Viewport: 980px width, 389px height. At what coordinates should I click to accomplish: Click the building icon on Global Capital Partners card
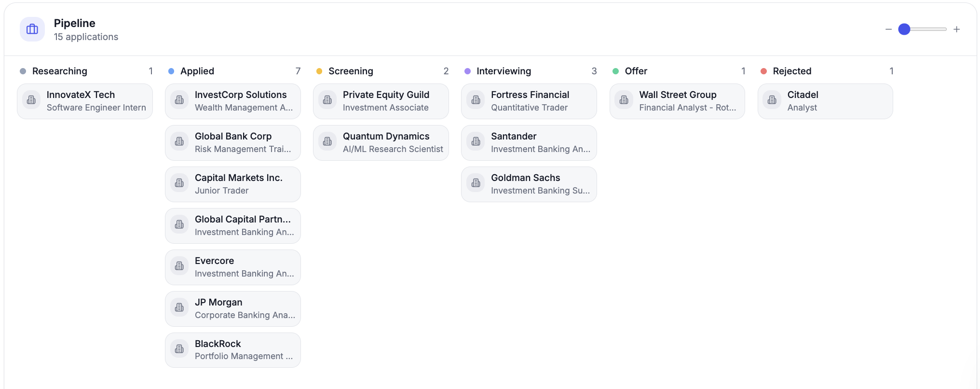pyautogui.click(x=179, y=225)
